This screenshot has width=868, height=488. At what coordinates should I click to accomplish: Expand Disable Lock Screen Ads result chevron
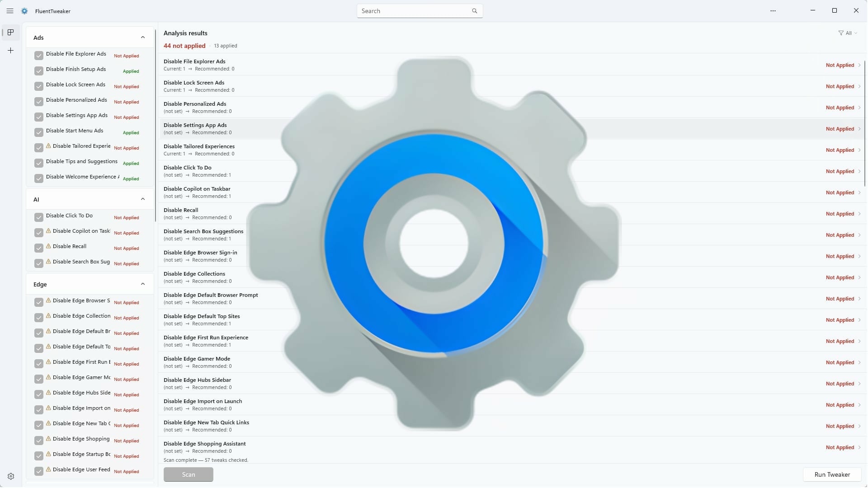pyautogui.click(x=859, y=86)
